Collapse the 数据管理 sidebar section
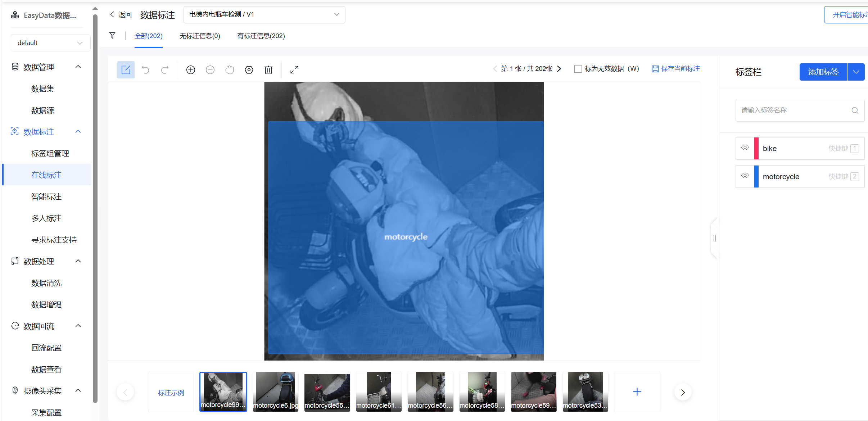The image size is (868, 421). 78,67
